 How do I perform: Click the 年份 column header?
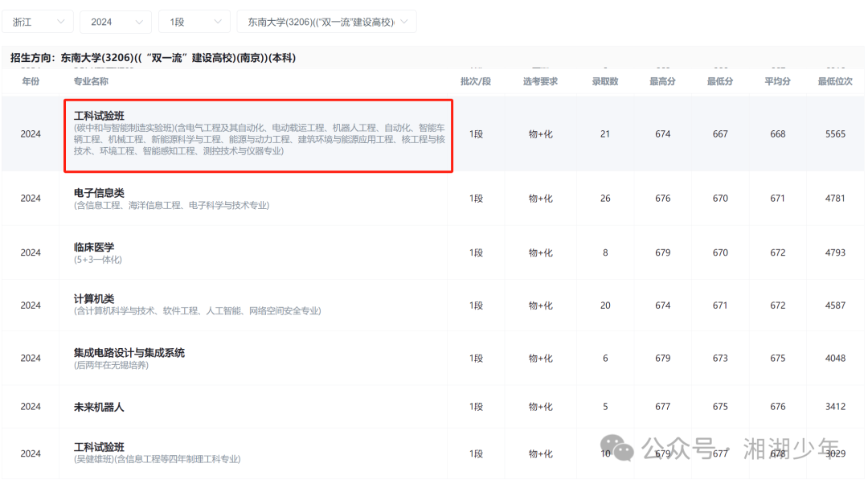[x=31, y=81]
